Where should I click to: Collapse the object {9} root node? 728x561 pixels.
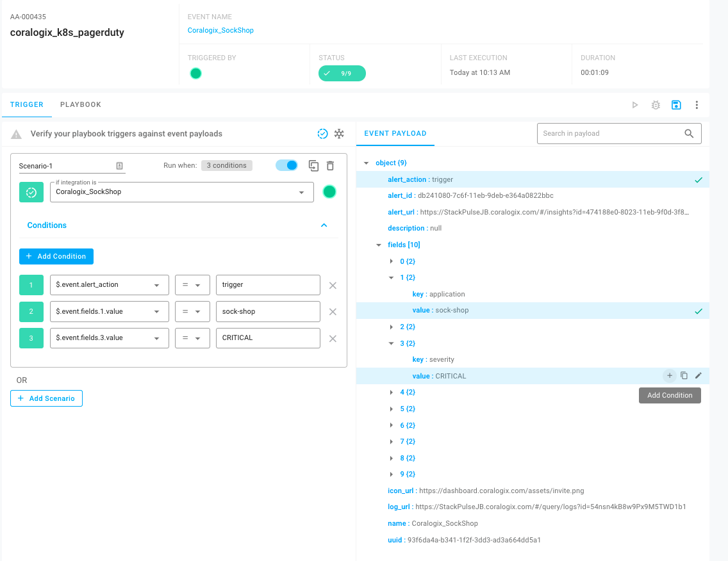pyautogui.click(x=367, y=163)
